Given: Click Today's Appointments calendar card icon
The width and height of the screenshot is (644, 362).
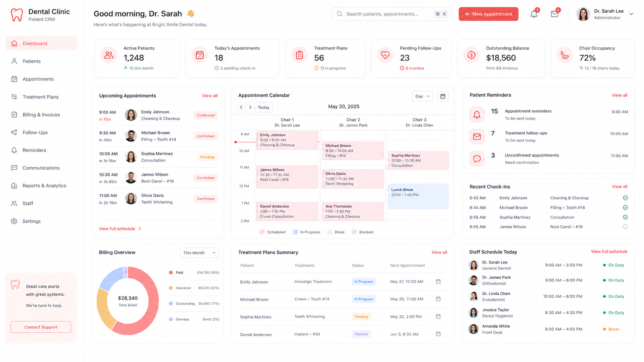Looking at the screenshot, I should coord(200,55).
